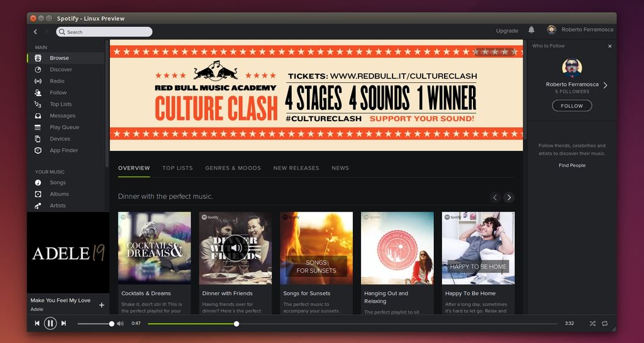Viewport: 644px width, 343px height.
Task: Skip to the next track
Action: click(x=64, y=324)
